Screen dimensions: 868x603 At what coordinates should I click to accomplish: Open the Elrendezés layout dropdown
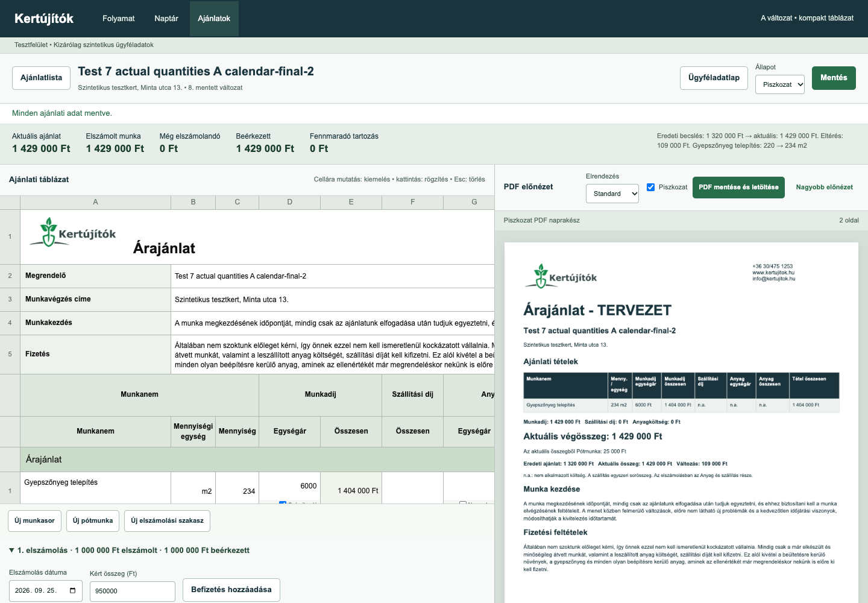612,194
